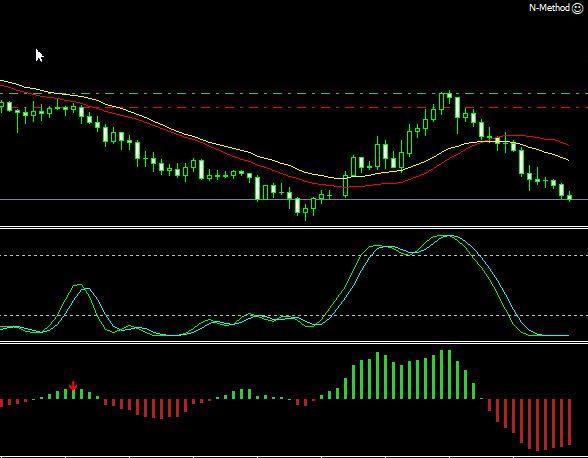
Task: Click the N-Method expert label text
Action: [x=549, y=8]
